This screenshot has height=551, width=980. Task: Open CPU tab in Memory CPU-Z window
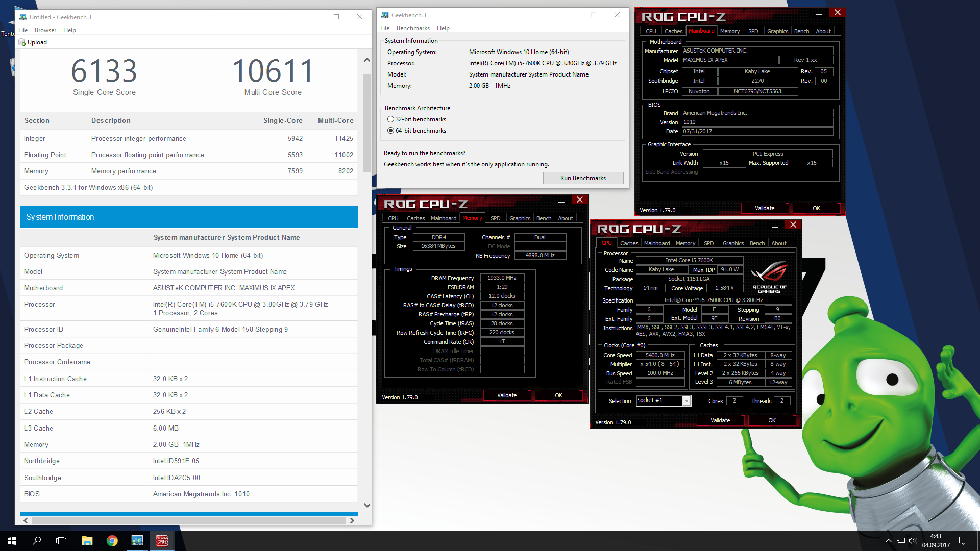(x=393, y=218)
